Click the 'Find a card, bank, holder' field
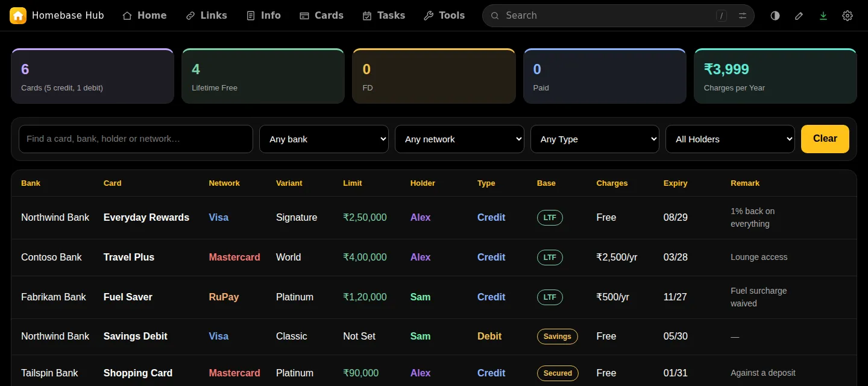Image resolution: width=868 pixels, height=386 pixels. 136,139
